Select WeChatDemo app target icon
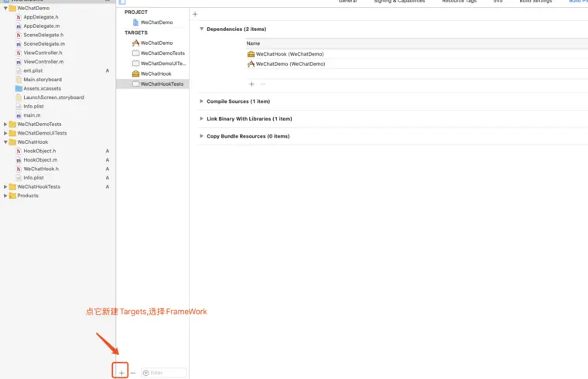 (135, 43)
